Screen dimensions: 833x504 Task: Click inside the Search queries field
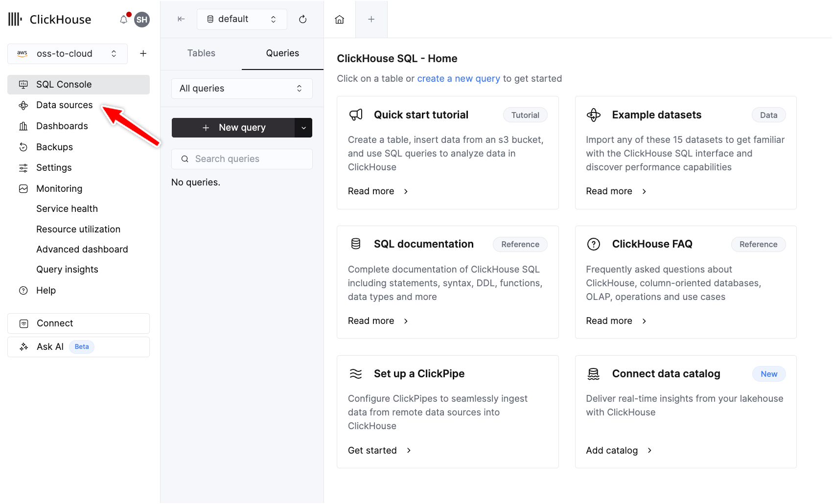click(x=242, y=159)
